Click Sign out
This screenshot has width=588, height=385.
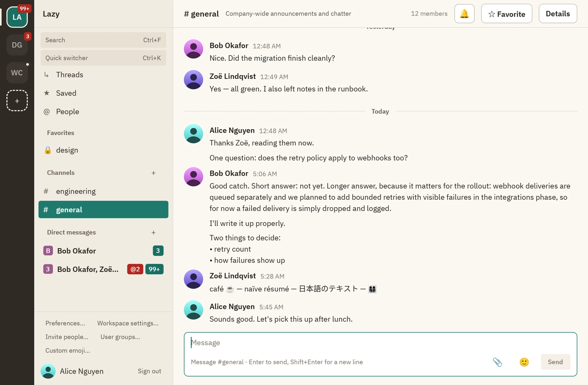[149, 371]
